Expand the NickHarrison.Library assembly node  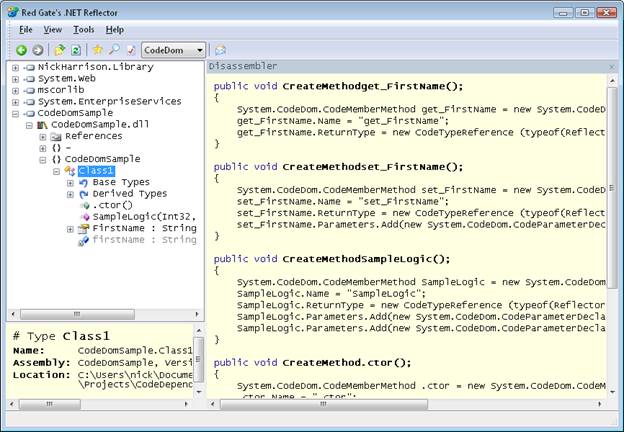tap(15, 68)
